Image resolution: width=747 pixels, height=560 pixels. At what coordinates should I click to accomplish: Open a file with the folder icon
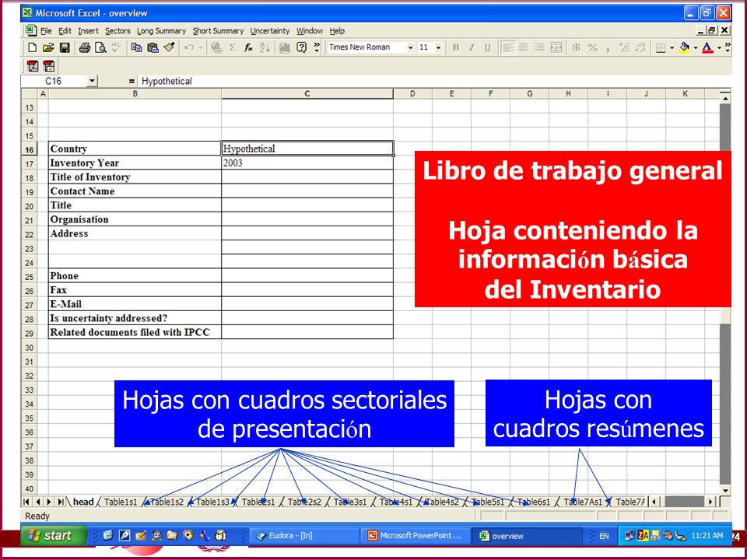coord(48,47)
